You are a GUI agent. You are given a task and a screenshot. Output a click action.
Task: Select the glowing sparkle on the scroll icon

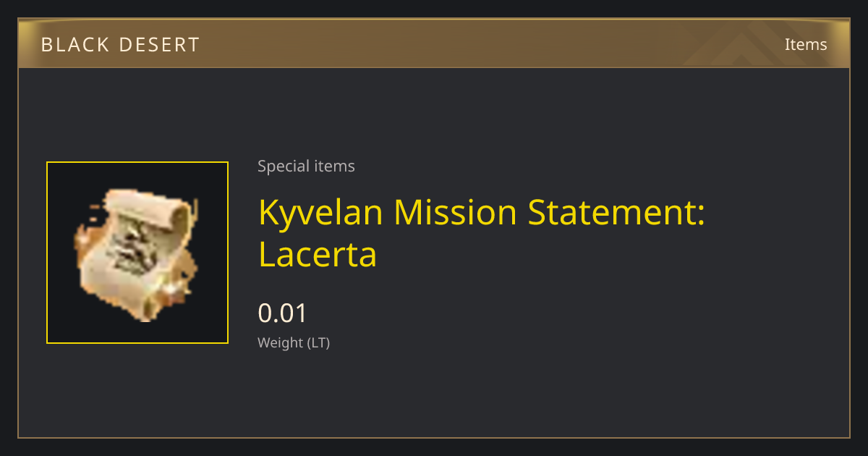(174, 291)
